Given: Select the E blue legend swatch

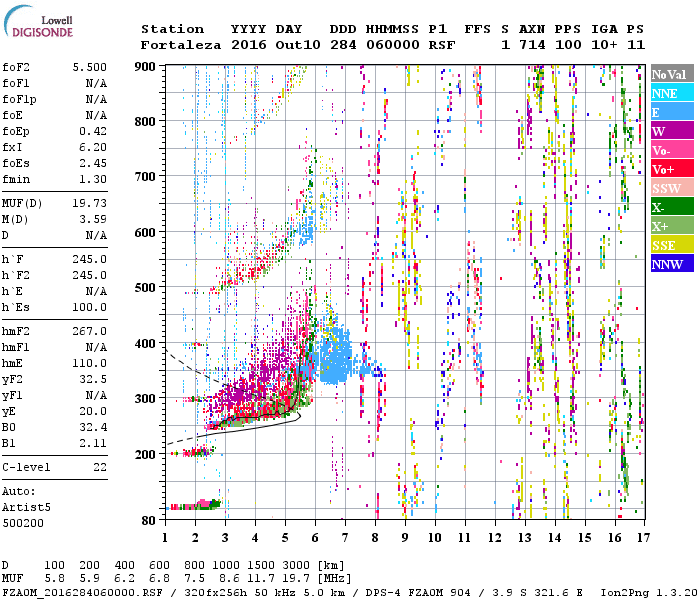Looking at the screenshot, I should click(672, 112).
